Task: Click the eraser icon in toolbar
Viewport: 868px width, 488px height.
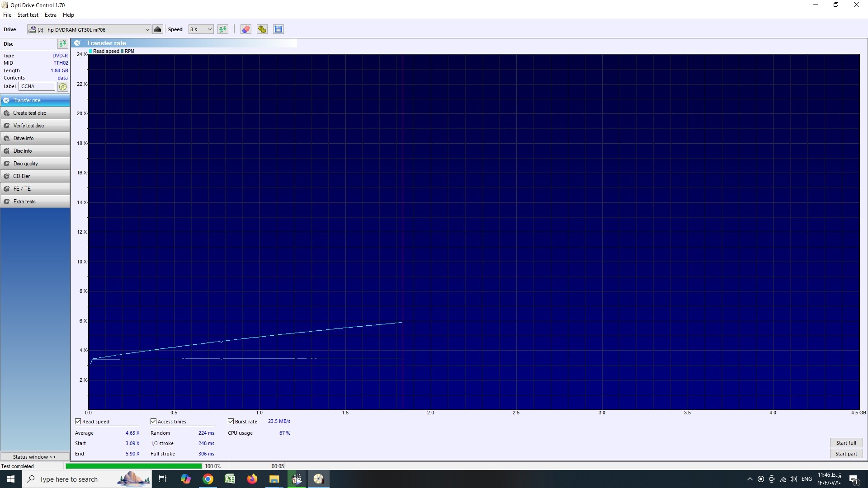Action: [x=245, y=29]
